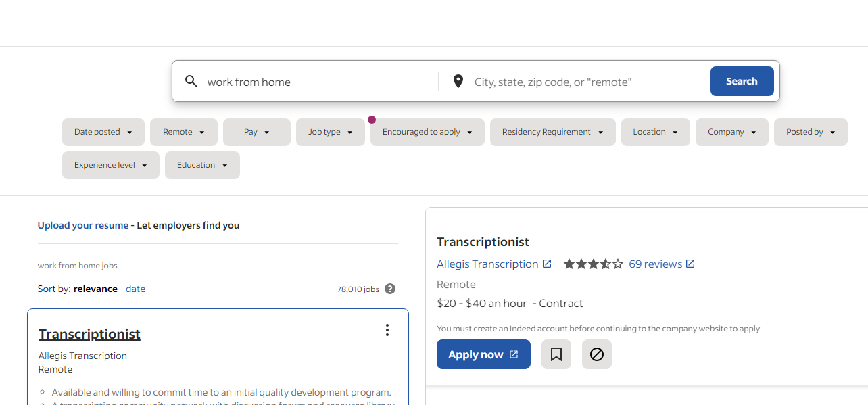Open the Job type filter
The height and width of the screenshot is (405, 868).
point(331,132)
